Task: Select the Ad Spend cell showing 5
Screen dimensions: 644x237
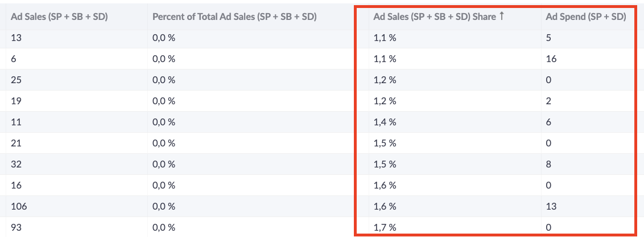Action: point(588,38)
